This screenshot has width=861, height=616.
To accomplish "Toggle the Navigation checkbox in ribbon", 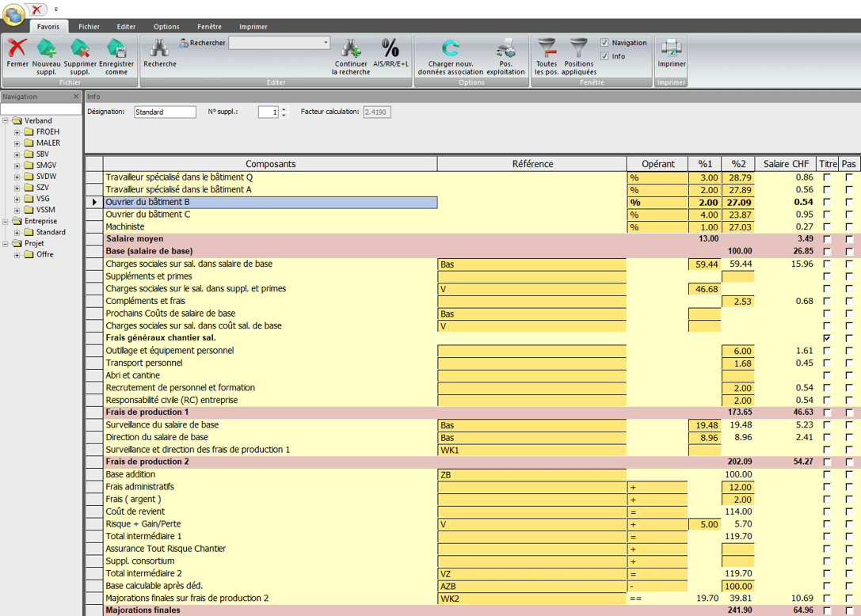I will [604, 42].
